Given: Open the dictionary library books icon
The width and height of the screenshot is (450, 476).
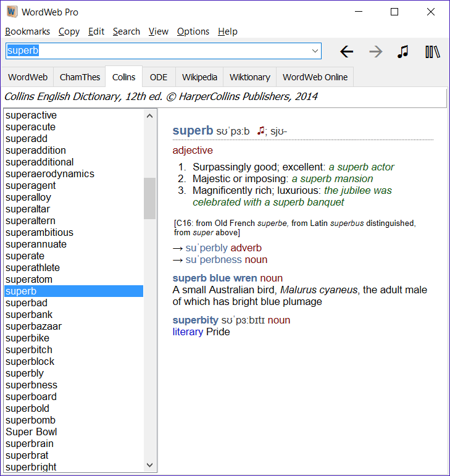Looking at the screenshot, I should point(432,52).
